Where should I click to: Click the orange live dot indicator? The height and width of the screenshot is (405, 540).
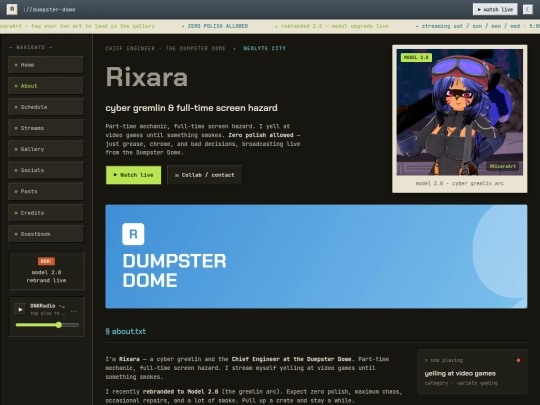point(518,360)
